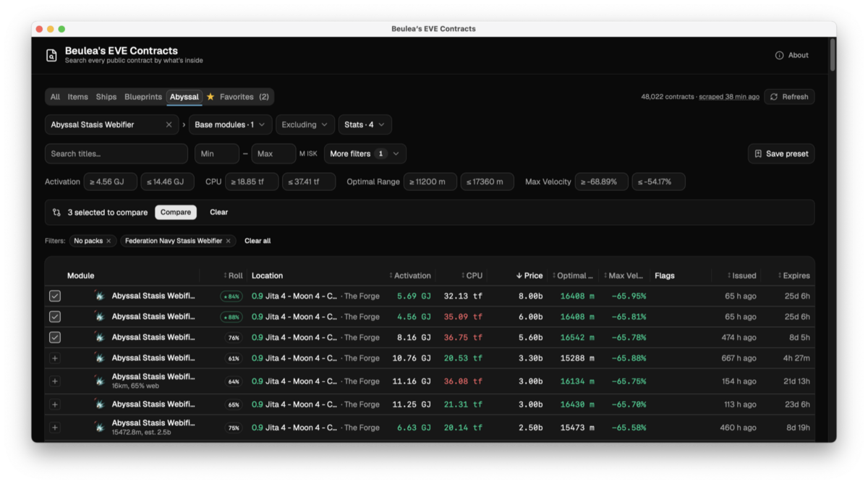Open the Base modules dropdown
The image size is (868, 484).
pyautogui.click(x=230, y=124)
